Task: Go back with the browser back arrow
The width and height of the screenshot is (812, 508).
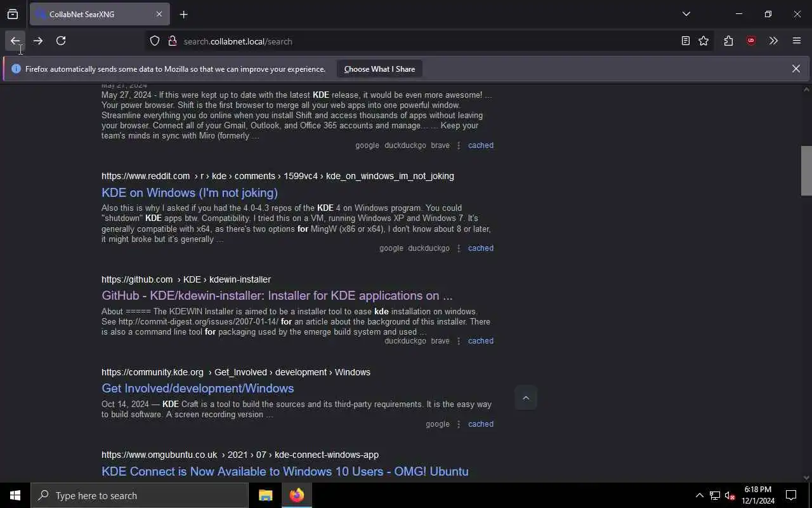Action: coord(15,41)
